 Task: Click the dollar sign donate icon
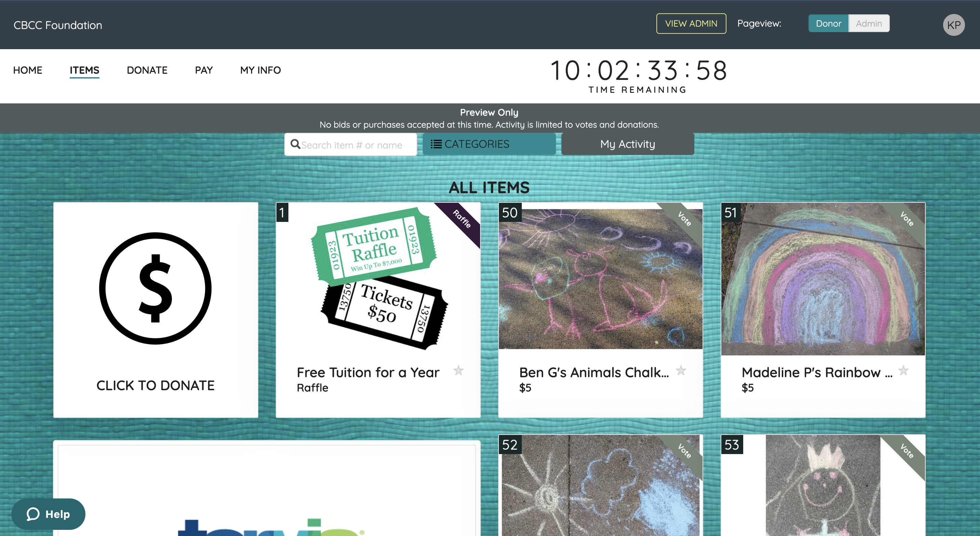pos(155,288)
